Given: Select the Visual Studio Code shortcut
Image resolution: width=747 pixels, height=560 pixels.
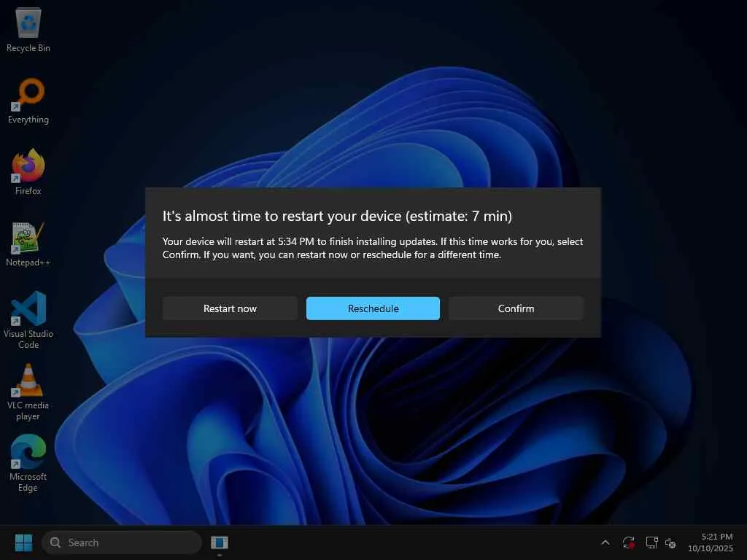Looking at the screenshot, I should point(28,320).
